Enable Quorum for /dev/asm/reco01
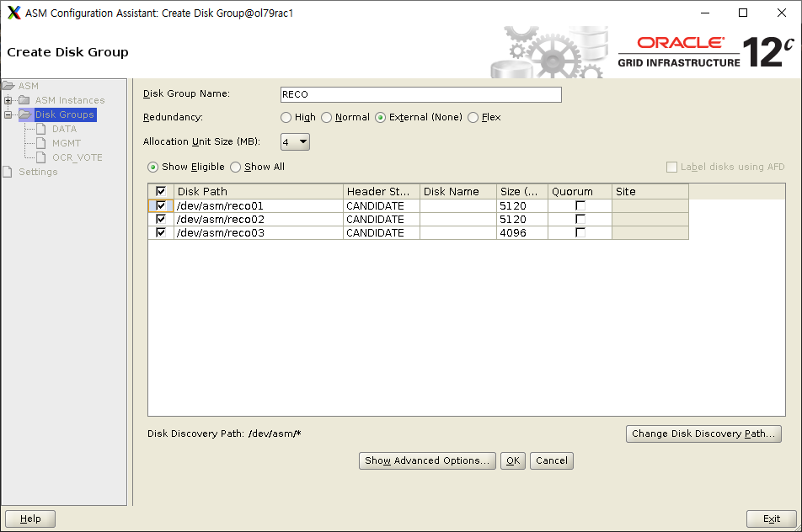This screenshot has width=802, height=532. pyautogui.click(x=580, y=205)
